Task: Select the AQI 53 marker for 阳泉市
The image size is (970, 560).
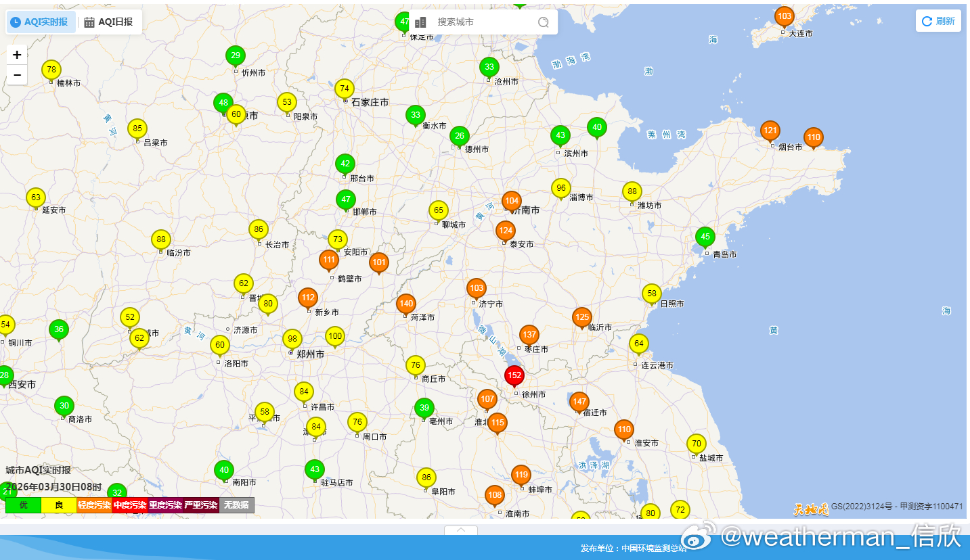Action: [287, 102]
